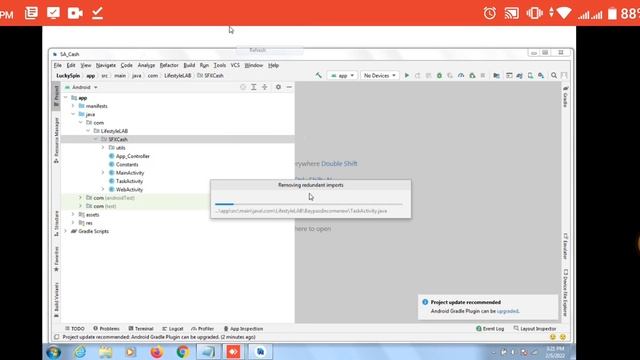Hide the Project panel with minus icon
640x360 pixels.
point(289,87)
